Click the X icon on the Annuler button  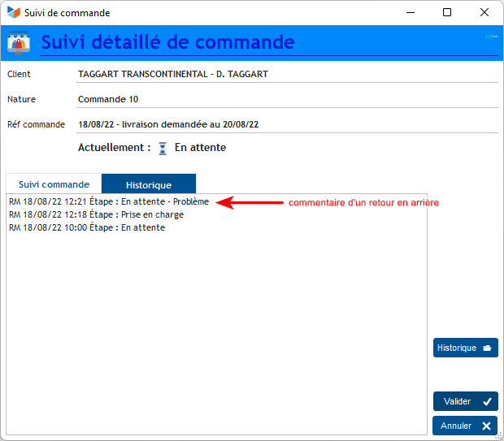487,426
